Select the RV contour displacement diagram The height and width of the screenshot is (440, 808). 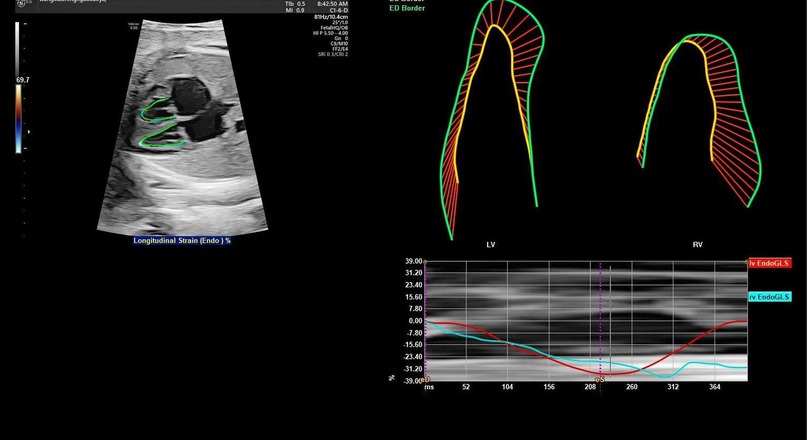[699, 121]
